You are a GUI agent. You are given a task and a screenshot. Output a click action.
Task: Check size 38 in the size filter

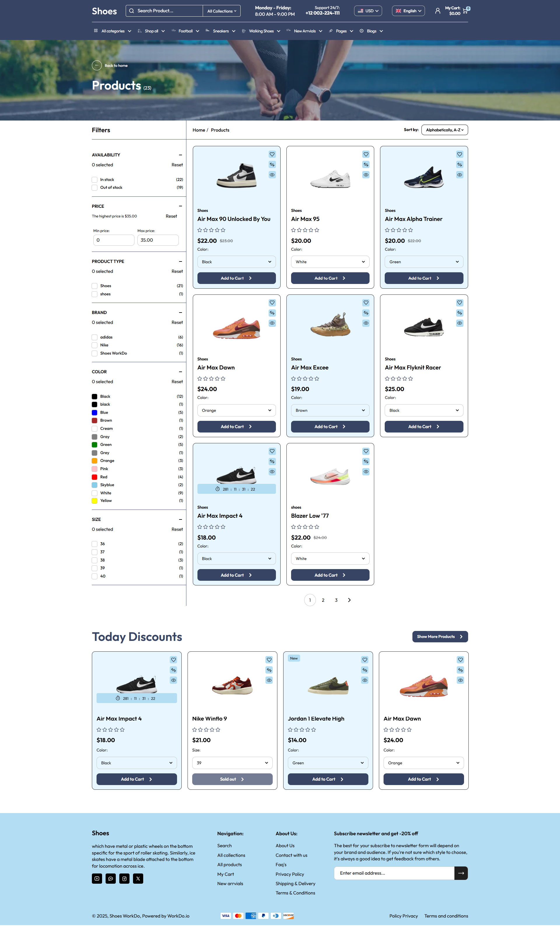94,560
